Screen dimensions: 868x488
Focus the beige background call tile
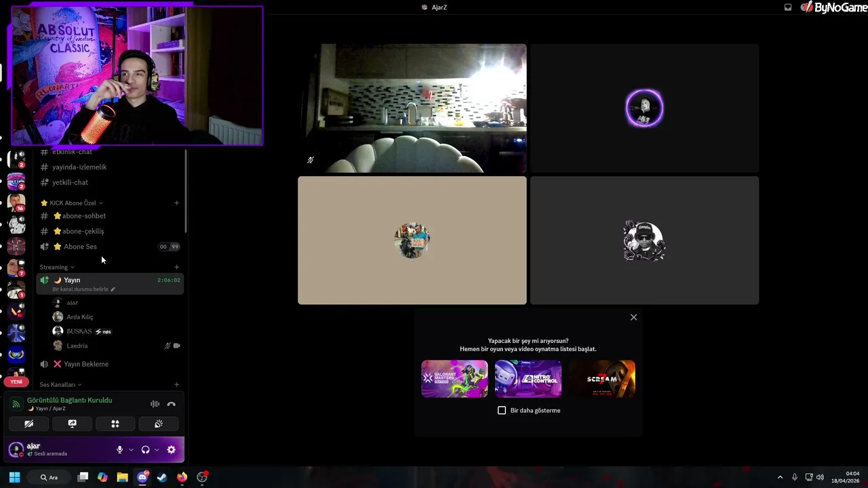(412, 241)
